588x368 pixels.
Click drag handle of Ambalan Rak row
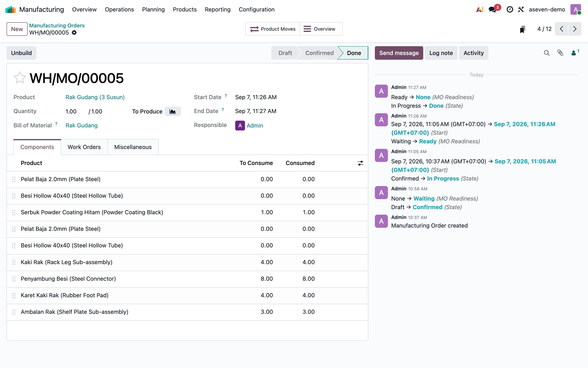[x=14, y=312]
